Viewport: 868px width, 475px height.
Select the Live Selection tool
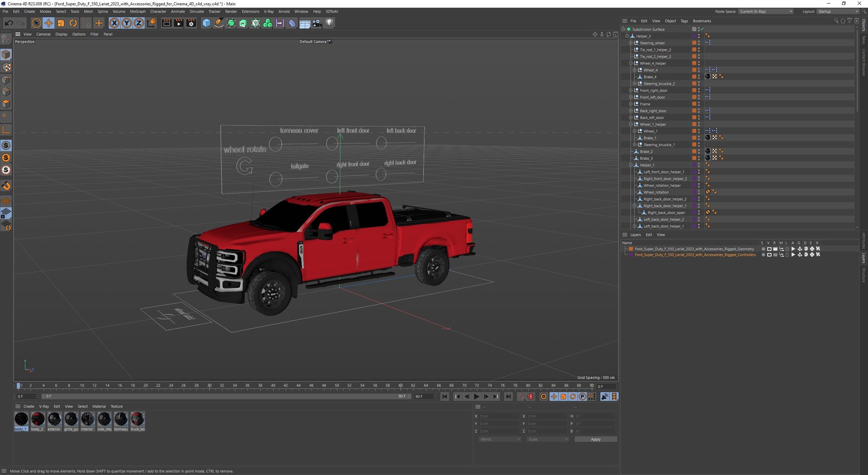(x=36, y=23)
